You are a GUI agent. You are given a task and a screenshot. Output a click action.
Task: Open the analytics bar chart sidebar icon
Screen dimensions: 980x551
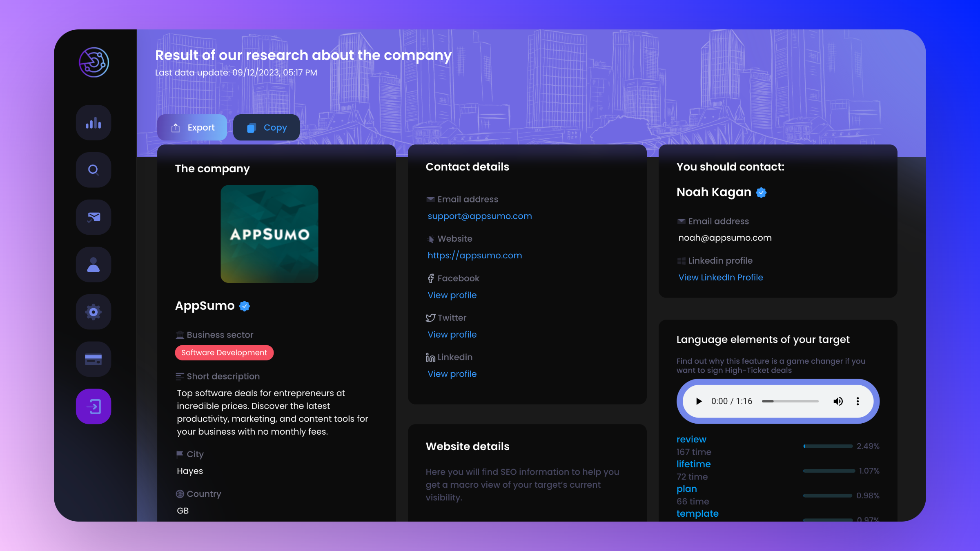pyautogui.click(x=94, y=123)
